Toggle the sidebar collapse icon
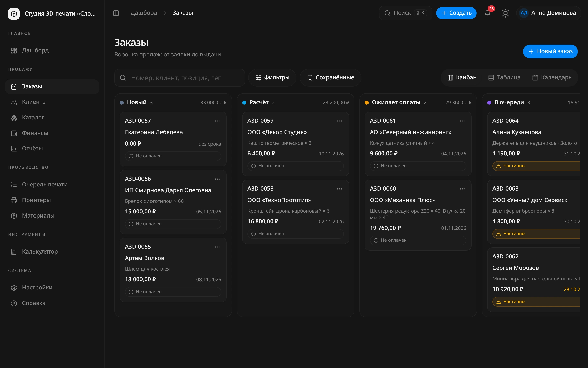This screenshot has height=368, width=588. 116,13
